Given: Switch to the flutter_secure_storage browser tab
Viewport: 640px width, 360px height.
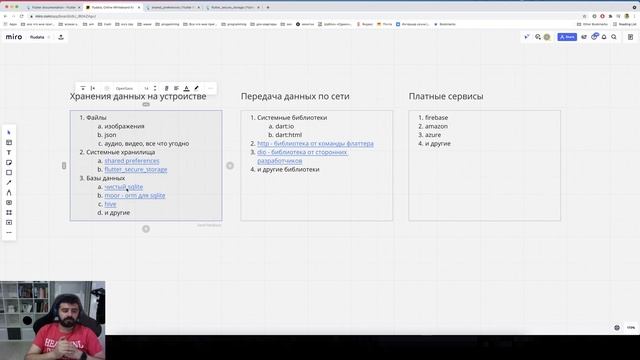Looking at the screenshot, I should [x=233, y=7].
